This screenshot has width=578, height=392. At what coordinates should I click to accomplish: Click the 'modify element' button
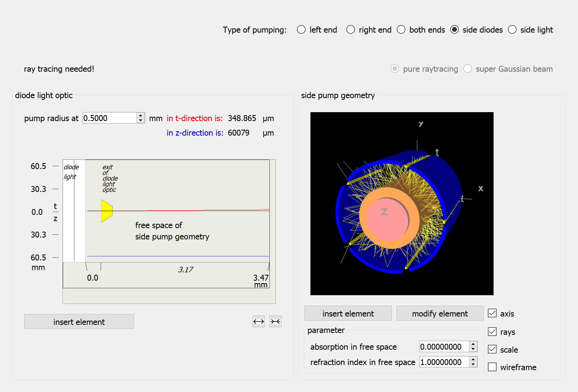(440, 313)
